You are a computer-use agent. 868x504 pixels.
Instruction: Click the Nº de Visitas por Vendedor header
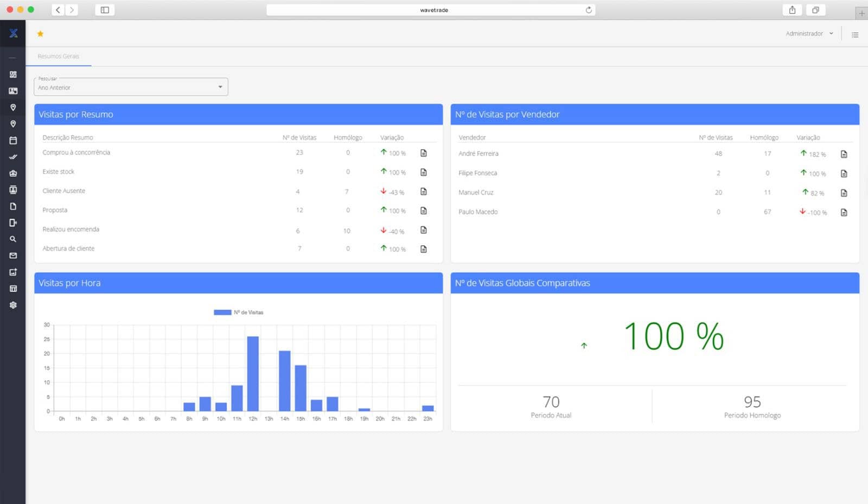click(x=655, y=114)
